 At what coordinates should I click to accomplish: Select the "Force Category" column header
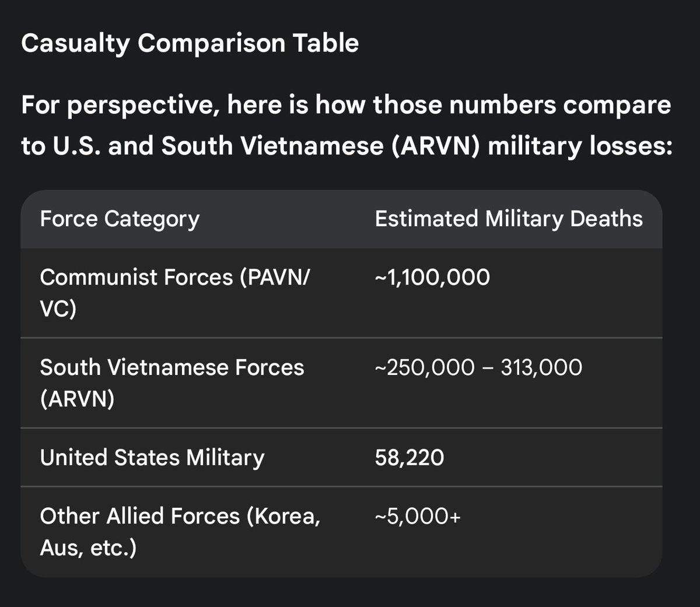[x=120, y=219]
